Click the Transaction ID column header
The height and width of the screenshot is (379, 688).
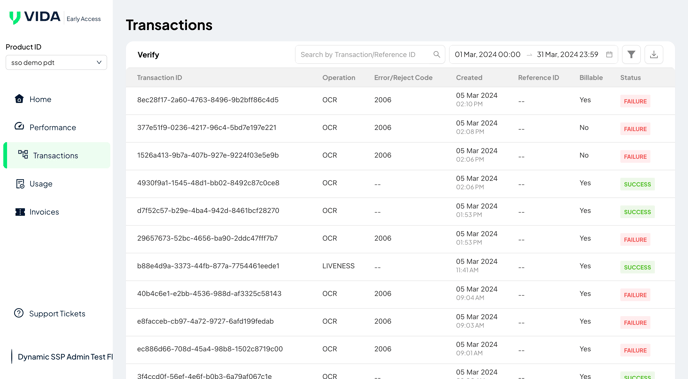159,78
